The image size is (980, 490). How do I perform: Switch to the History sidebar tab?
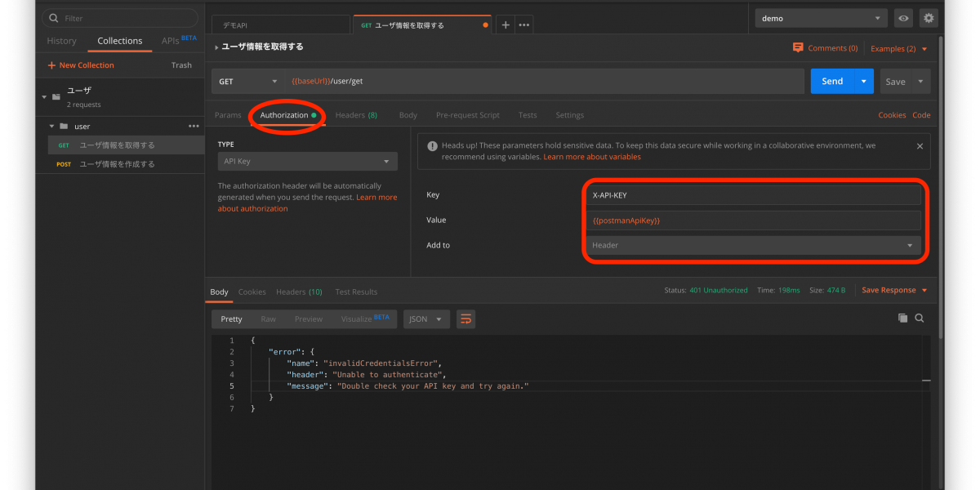[x=61, y=41]
